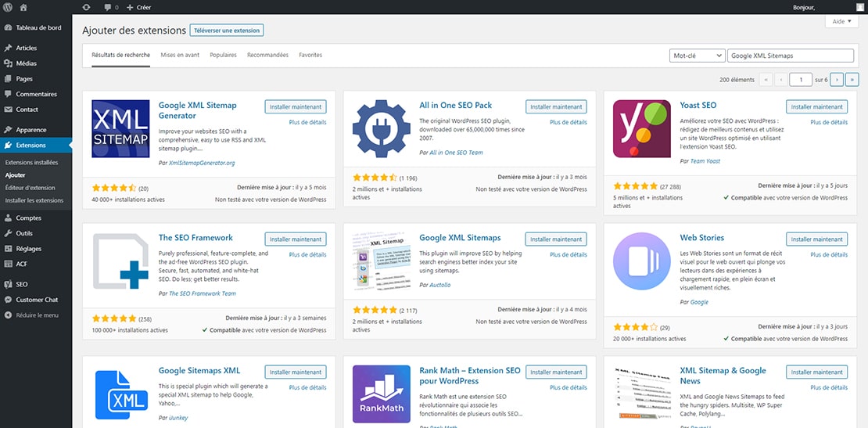The width and height of the screenshot is (868, 428).
Task: Click The SEO Framework plugin icon
Action: (120, 261)
